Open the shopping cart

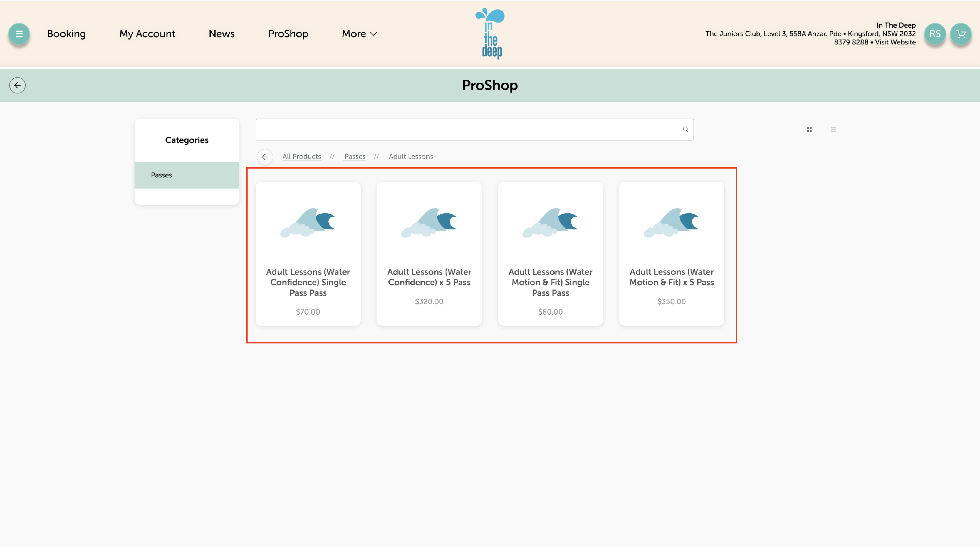coord(960,34)
